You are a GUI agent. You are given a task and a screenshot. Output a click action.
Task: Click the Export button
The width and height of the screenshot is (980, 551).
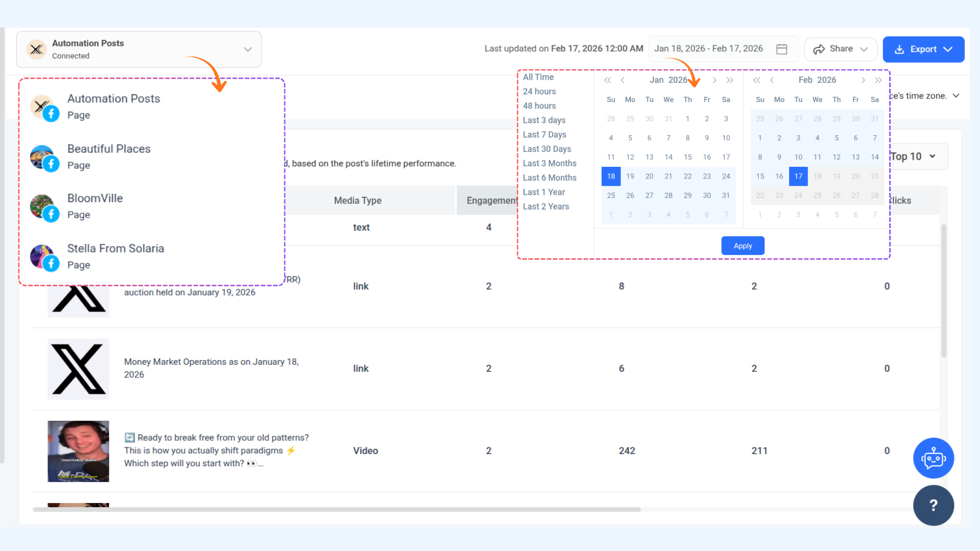point(923,49)
